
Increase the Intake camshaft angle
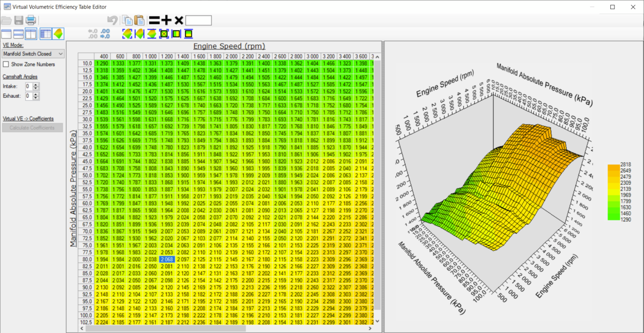pyautogui.click(x=36, y=84)
